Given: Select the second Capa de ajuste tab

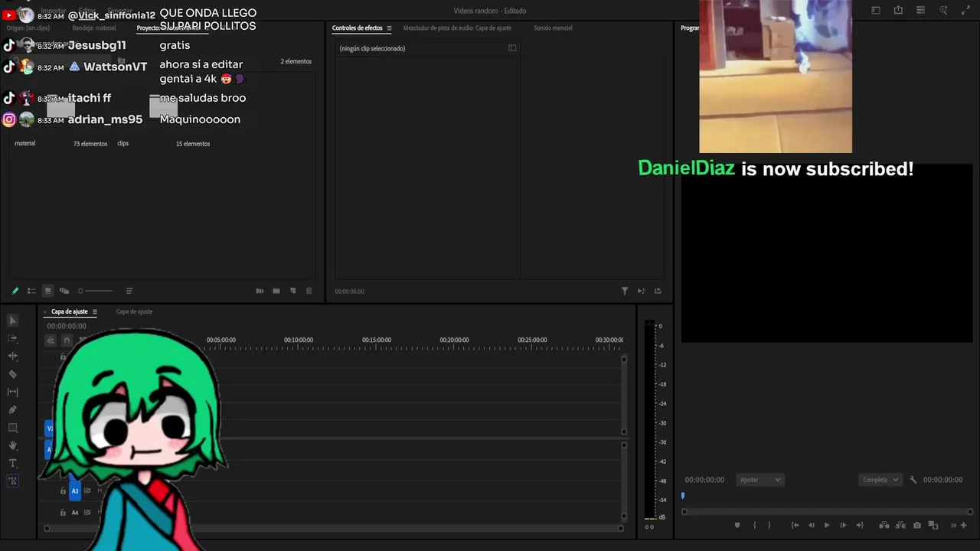Looking at the screenshot, I should coord(134,311).
